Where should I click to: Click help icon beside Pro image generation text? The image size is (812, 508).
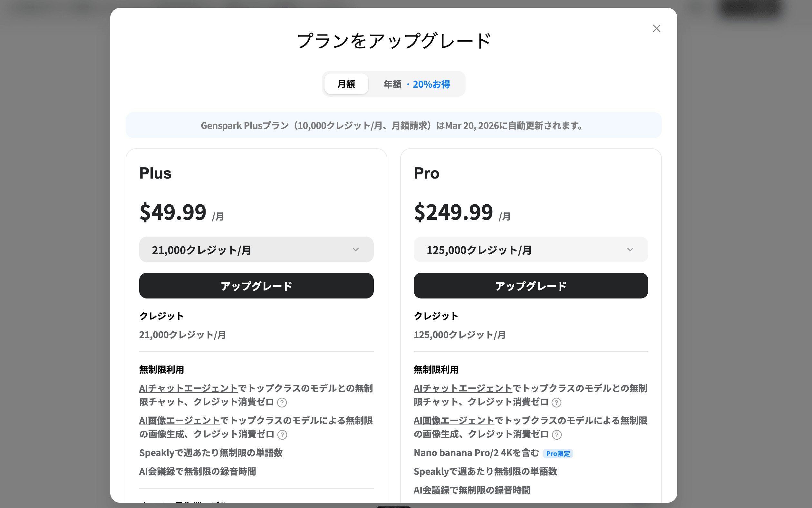pos(556,435)
